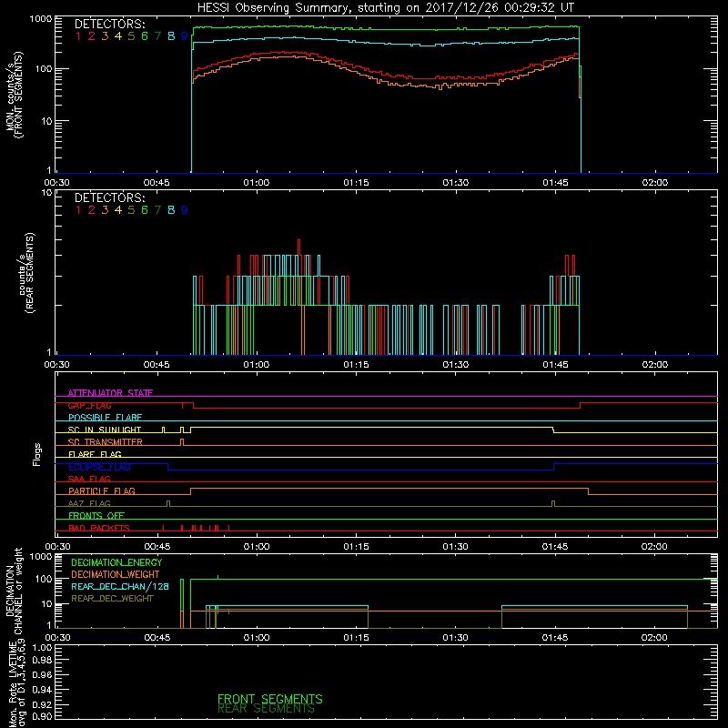Click the vertical Flags axis title
Image resolution: width=728 pixels, height=728 pixels.
[x=37, y=454]
